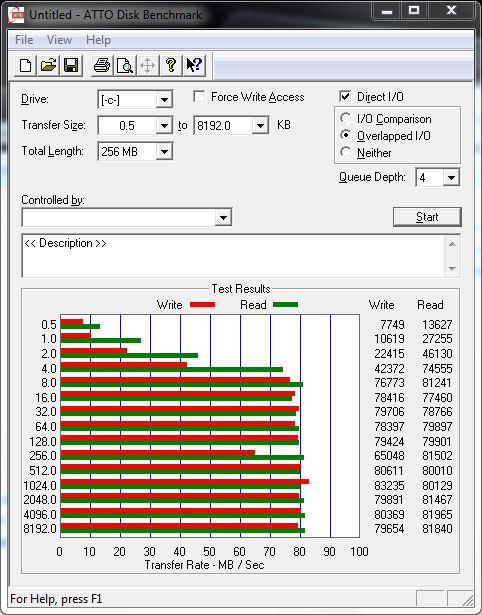
Task: Click the 8192.0 transfer size row label
Action: click(x=40, y=529)
